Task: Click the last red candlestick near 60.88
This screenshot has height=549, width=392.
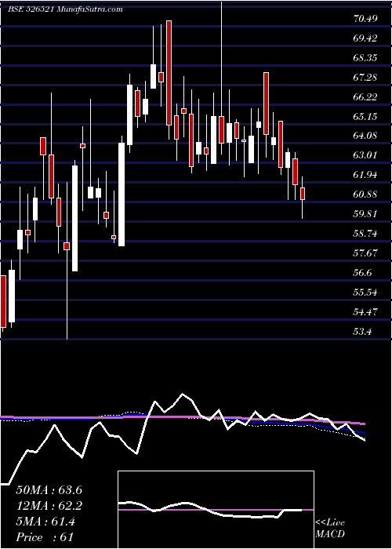Action: [303, 194]
